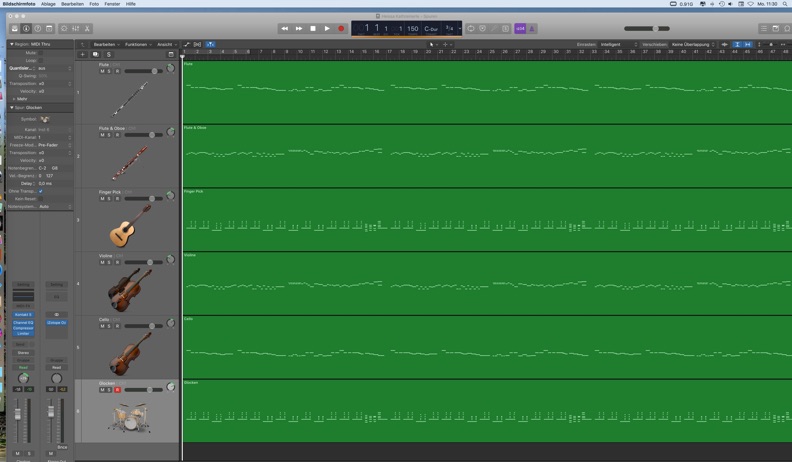Duplicate the selected track icon

(95, 55)
